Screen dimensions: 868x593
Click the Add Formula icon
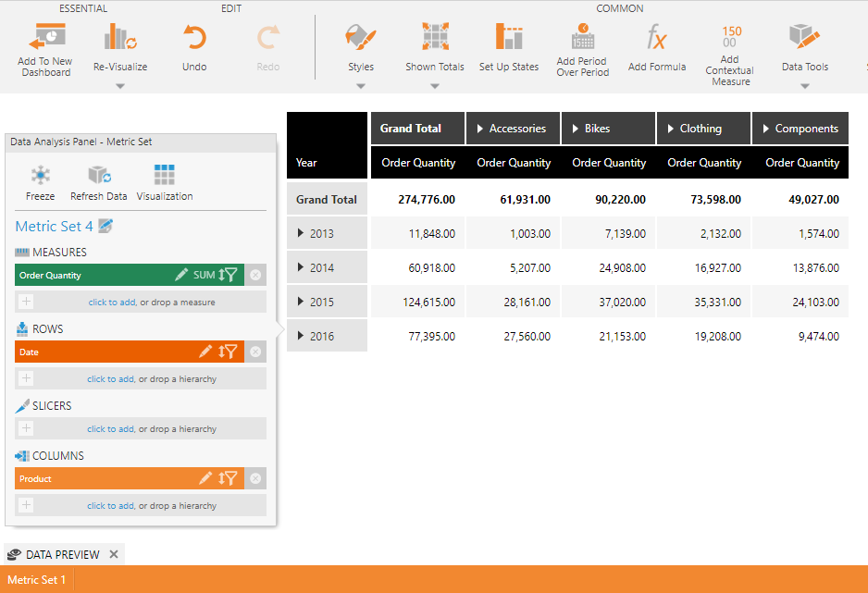(x=656, y=38)
